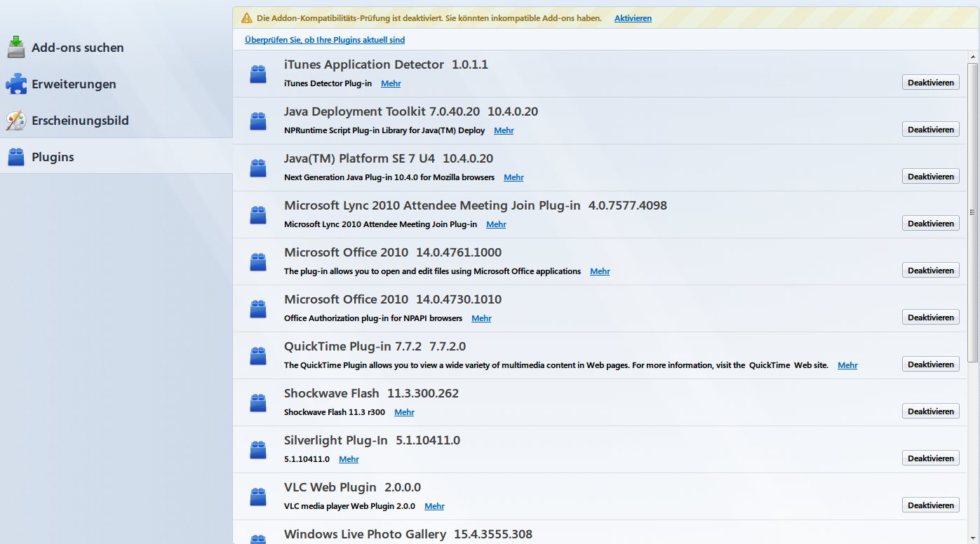Click Microsoft Office 2010 14.0.4730.1010 plugin icon
Viewport: 980px width, 544px height.
[x=258, y=308]
